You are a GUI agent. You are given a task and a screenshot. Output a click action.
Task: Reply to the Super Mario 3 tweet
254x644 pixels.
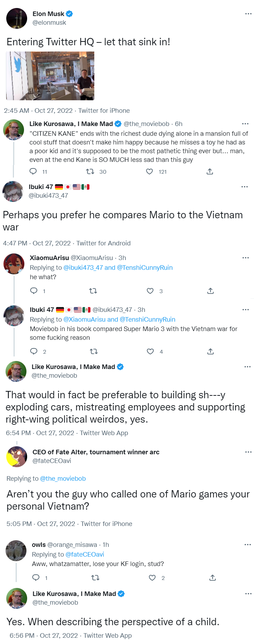(34, 351)
